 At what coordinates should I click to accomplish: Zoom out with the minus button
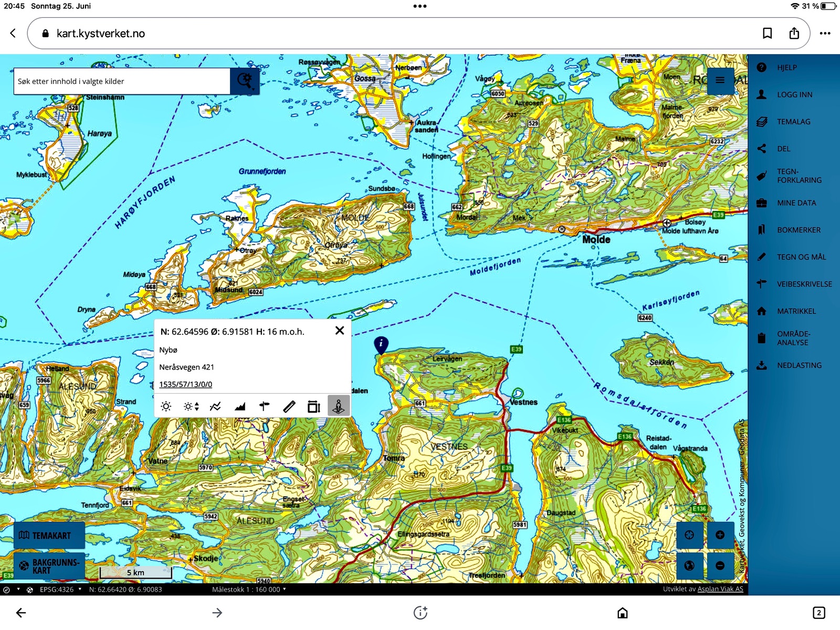point(720,565)
